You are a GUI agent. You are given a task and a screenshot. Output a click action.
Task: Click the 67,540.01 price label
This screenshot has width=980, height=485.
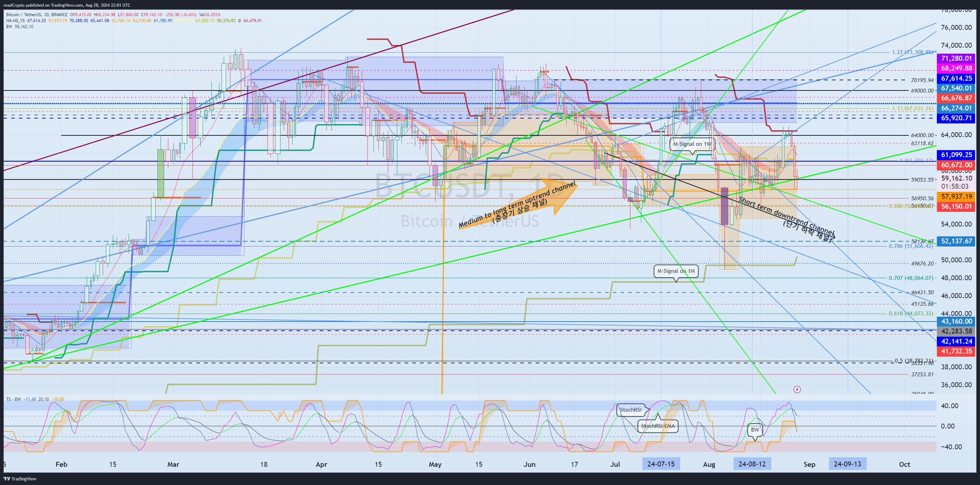(x=956, y=88)
